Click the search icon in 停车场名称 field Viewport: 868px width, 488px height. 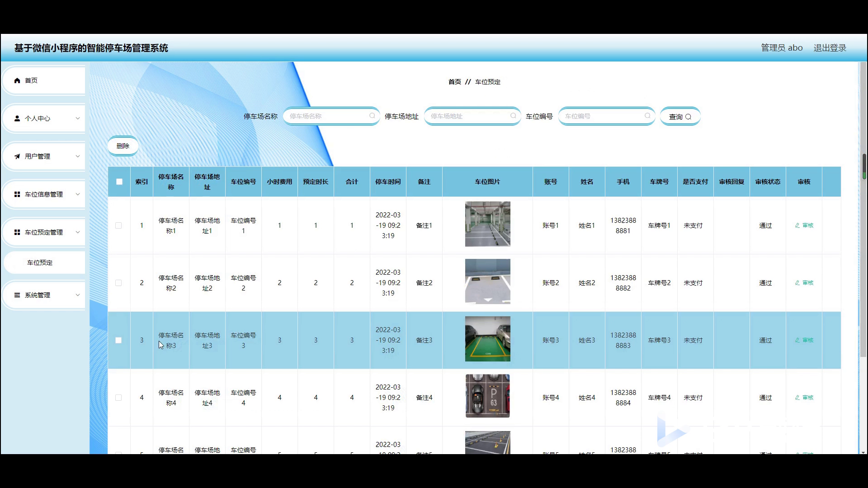[372, 116]
